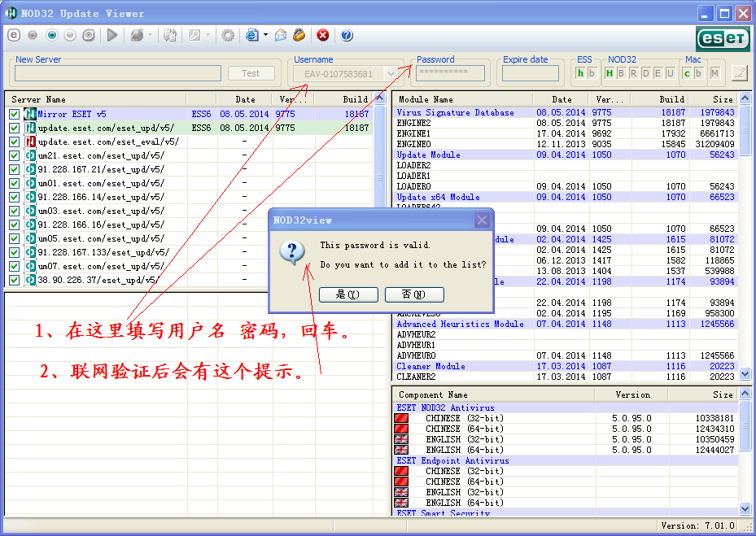Uncheck the 91.228.166.14/eset_upd/v5/ checkbox

tap(15, 197)
